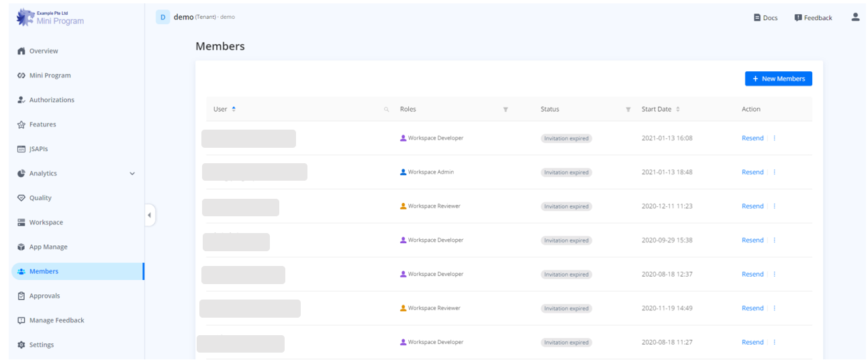Resend invitation dated 2020-12-11 11:23

[752, 206]
